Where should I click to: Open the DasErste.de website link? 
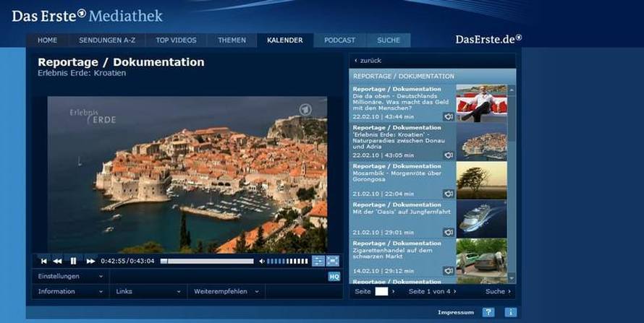[x=488, y=39]
